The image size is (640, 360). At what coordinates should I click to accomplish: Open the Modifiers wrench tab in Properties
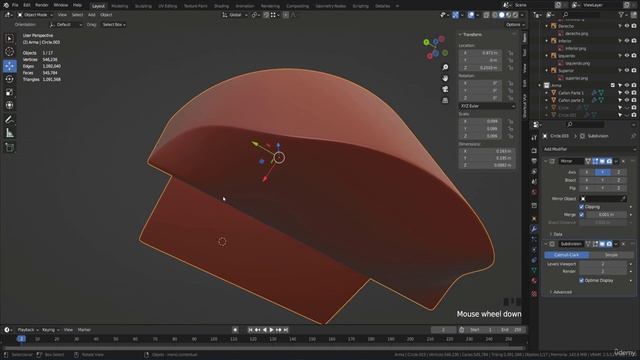pos(534,229)
